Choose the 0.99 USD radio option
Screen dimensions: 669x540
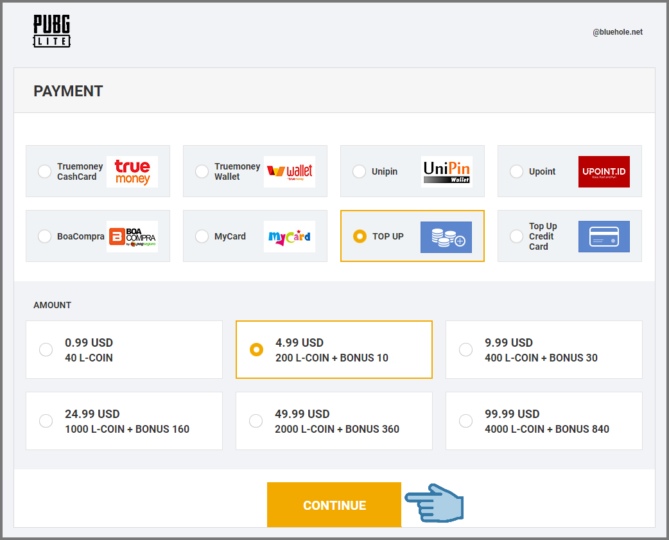[46, 350]
